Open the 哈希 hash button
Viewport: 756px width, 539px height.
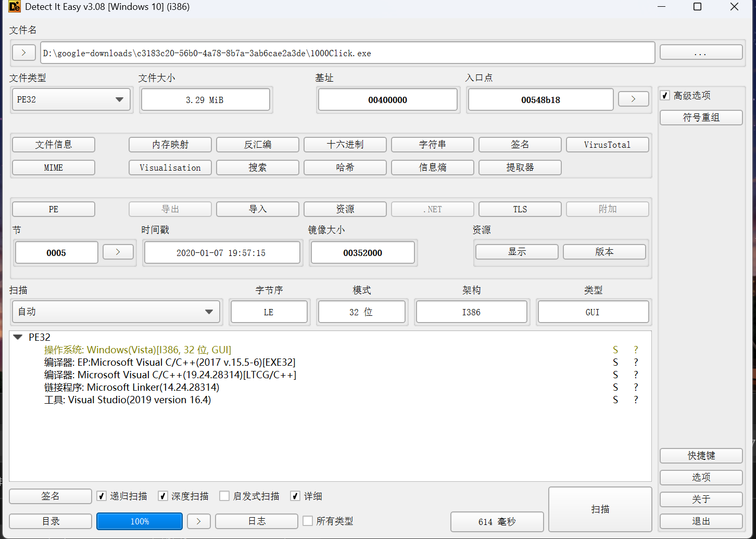[345, 168]
